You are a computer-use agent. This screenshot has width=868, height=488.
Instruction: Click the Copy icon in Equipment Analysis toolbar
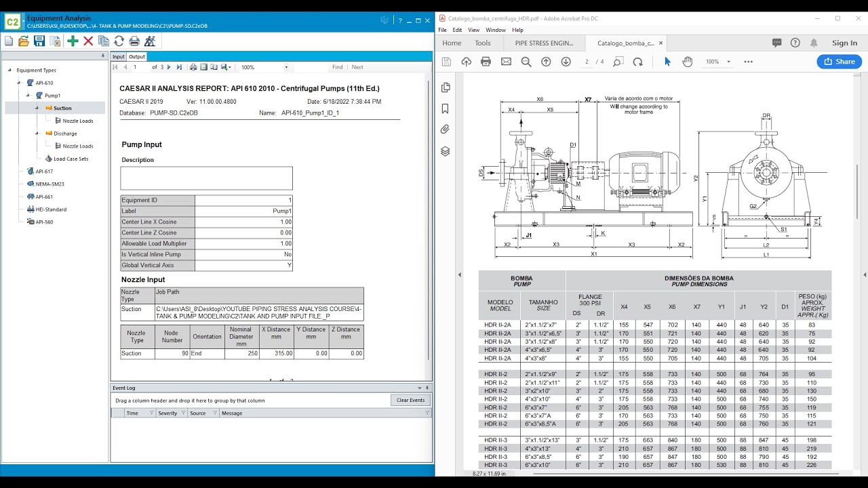pyautogui.click(x=103, y=41)
